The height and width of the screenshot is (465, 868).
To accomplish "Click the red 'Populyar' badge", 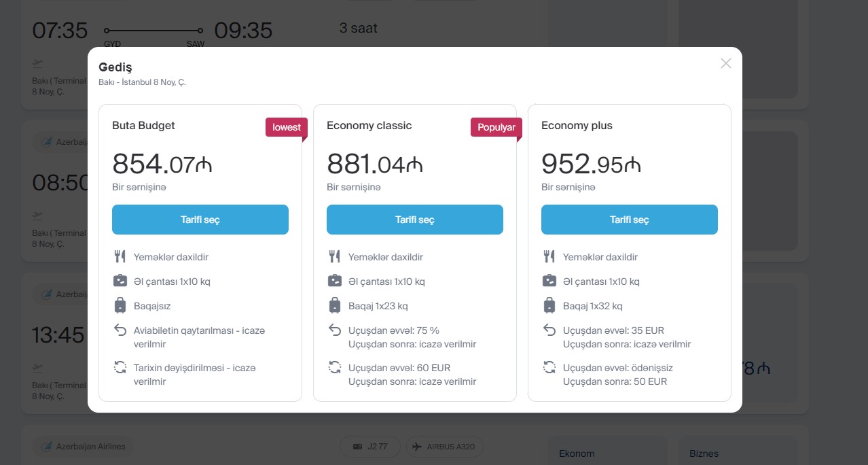I will pos(496,127).
